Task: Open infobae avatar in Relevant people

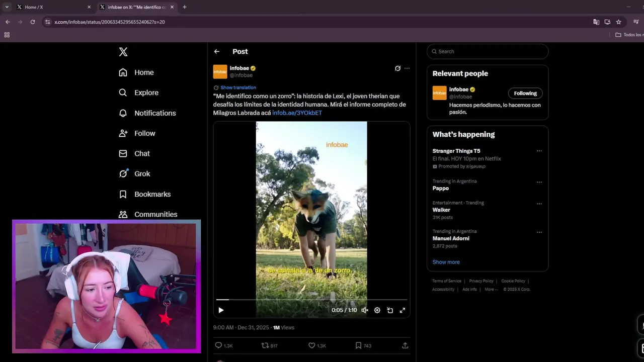Action: tap(439, 93)
